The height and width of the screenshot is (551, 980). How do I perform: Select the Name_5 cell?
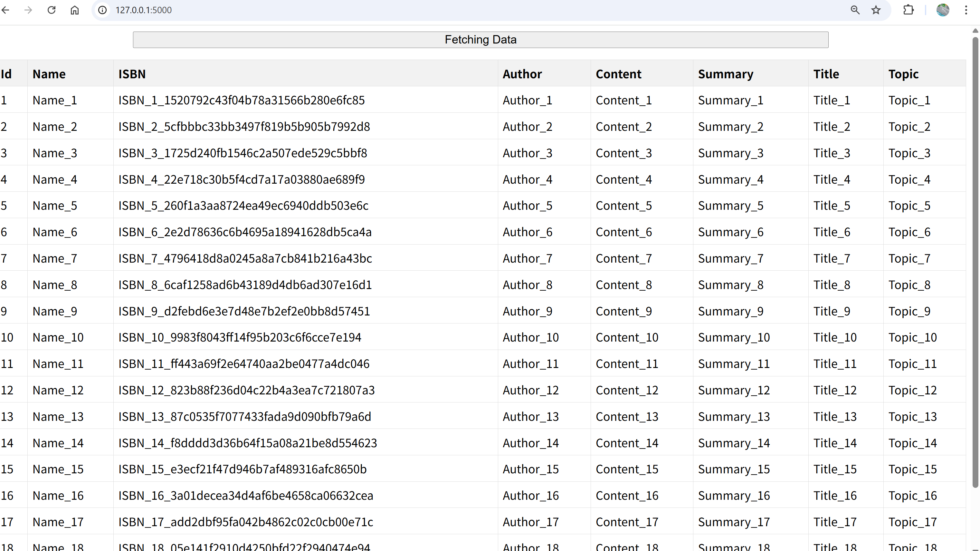click(55, 206)
